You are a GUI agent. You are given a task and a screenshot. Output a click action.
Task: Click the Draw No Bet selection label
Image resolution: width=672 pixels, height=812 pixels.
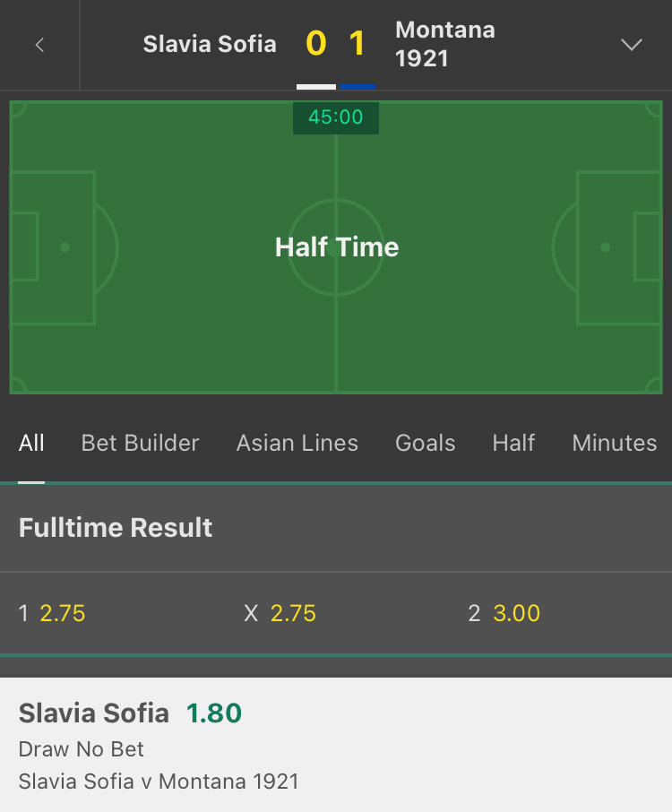(82, 749)
